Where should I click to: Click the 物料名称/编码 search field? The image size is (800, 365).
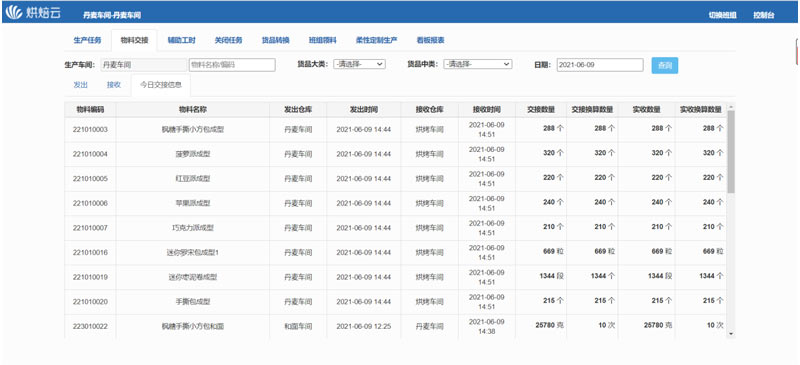tap(232, 65)
